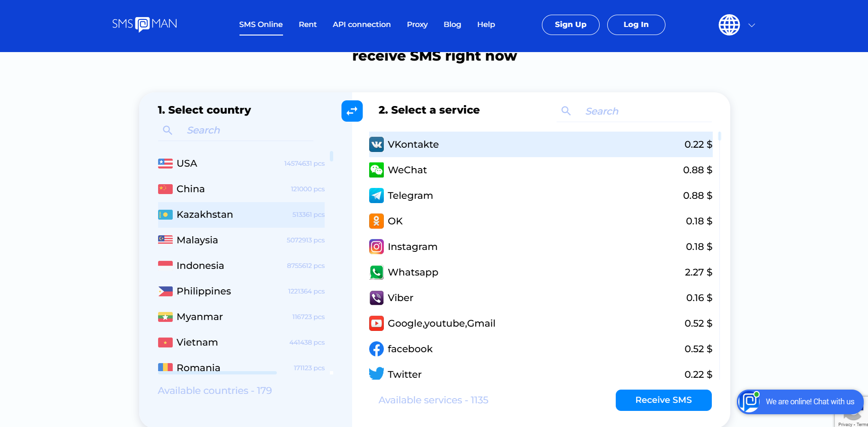This screenshot has width=868, height=427.
Task: Click the Receive SMS button
Action: pyautogui.click(x=664, y=400)
